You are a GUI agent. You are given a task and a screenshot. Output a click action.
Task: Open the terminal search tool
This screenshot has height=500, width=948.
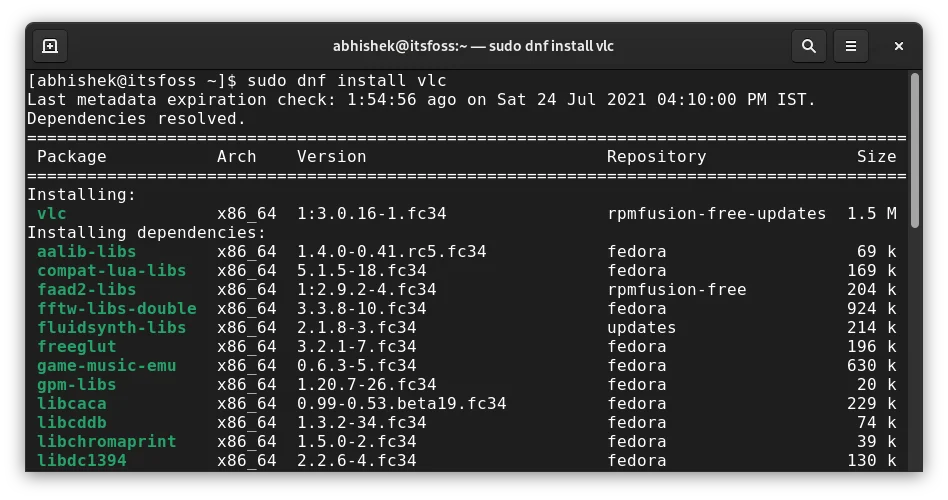pos(808,46)
